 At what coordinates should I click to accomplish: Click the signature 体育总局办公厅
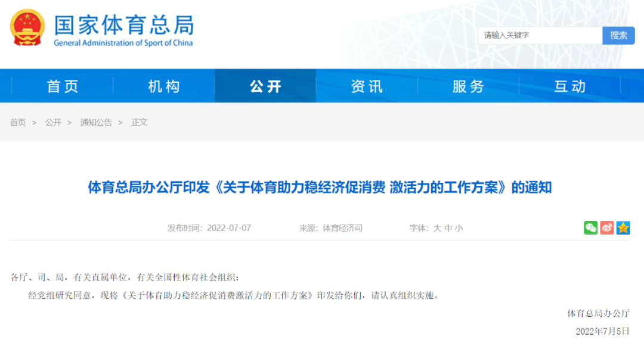(x=599, y=313)
